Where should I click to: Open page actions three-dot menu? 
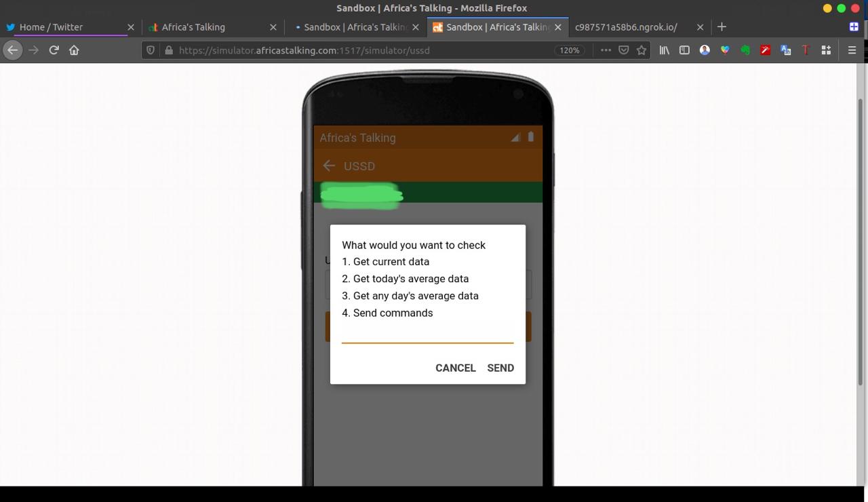pyautogui.click(x=606, y=50)
